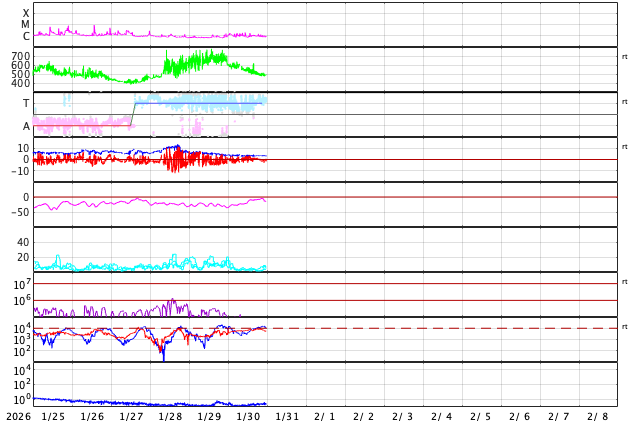634x424 pixels.
Task: Click the 'T' label in sector panel
Action: tap(26, 104)
